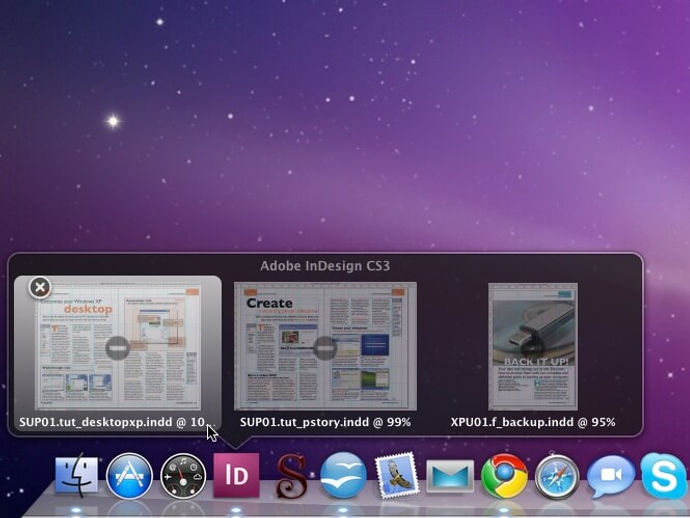690x518 pixels.
Task: Launch the App Store dock icon
Action: coord(129,476)
